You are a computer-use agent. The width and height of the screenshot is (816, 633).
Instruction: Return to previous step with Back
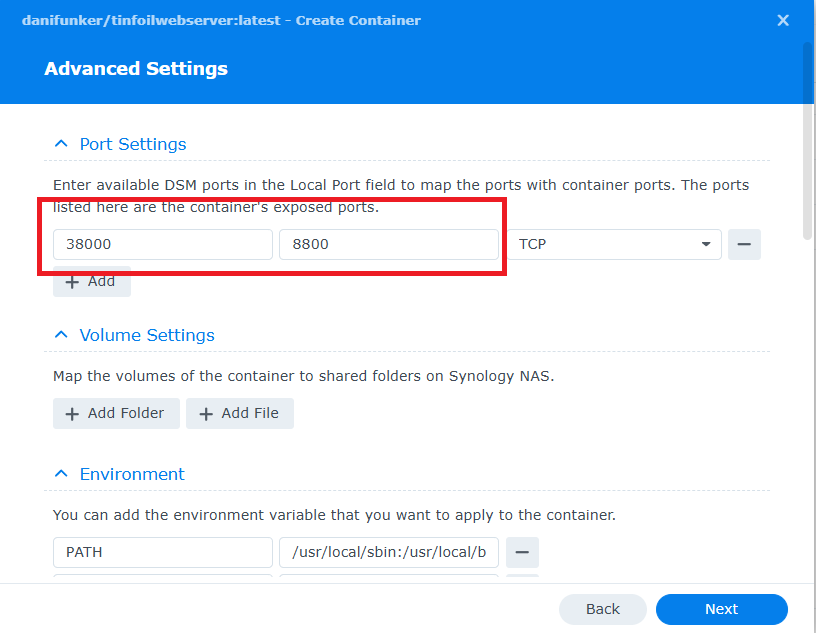[x=603, y=609]
